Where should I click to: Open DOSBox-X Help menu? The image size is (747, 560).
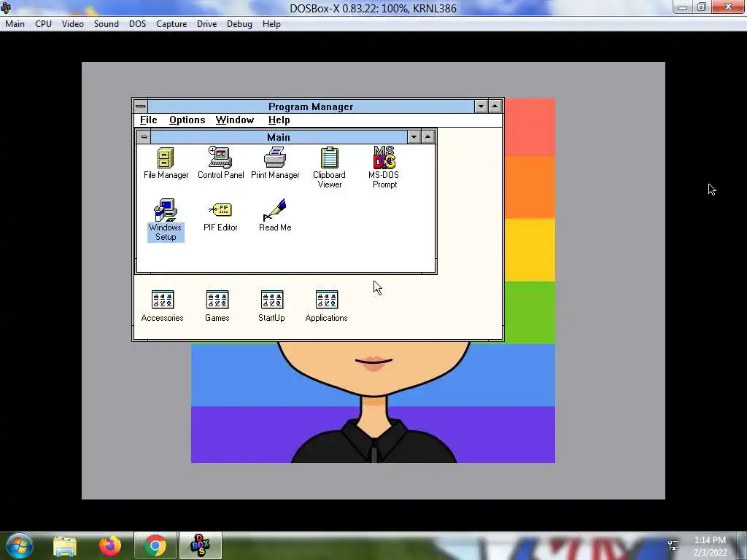click(x=271, y=24)
